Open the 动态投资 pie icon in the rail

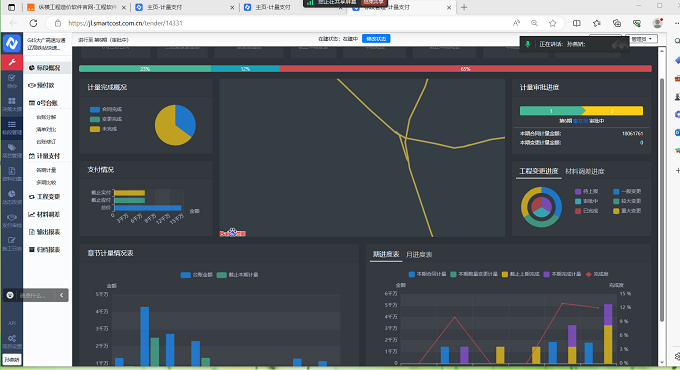pyautogui.click(x=12, y=197)
